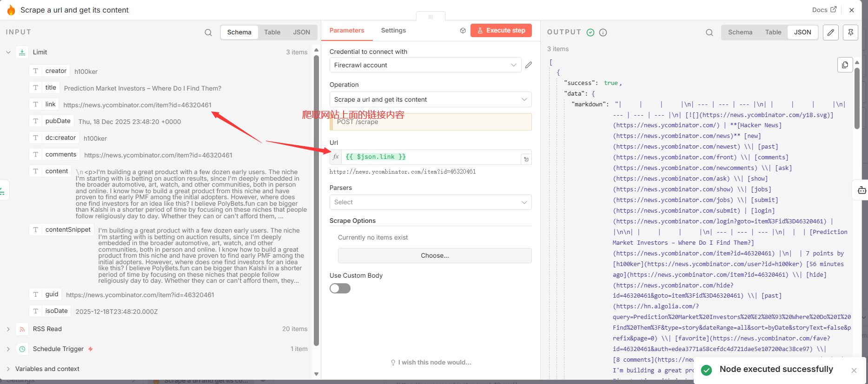This screenshot has height=384, width=868.
Task: Collapse the Limit input node
Action: tap(8, 52)
